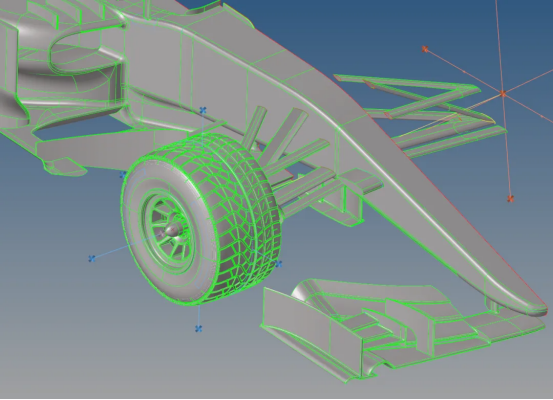Pick the blue handle marker left of the wheel rim
Viewport: 553px width, 400px height.
pyautogui.click(x=92, y=259)
